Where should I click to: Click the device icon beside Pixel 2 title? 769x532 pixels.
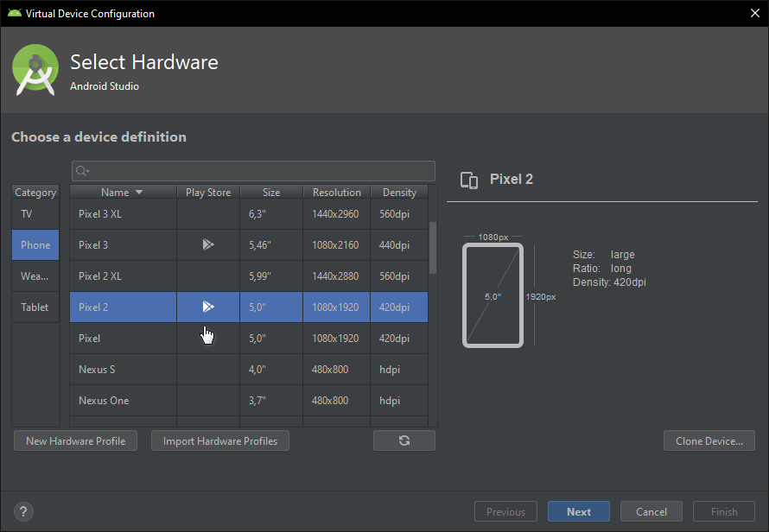pyautogui.click(x=469, y=180)
